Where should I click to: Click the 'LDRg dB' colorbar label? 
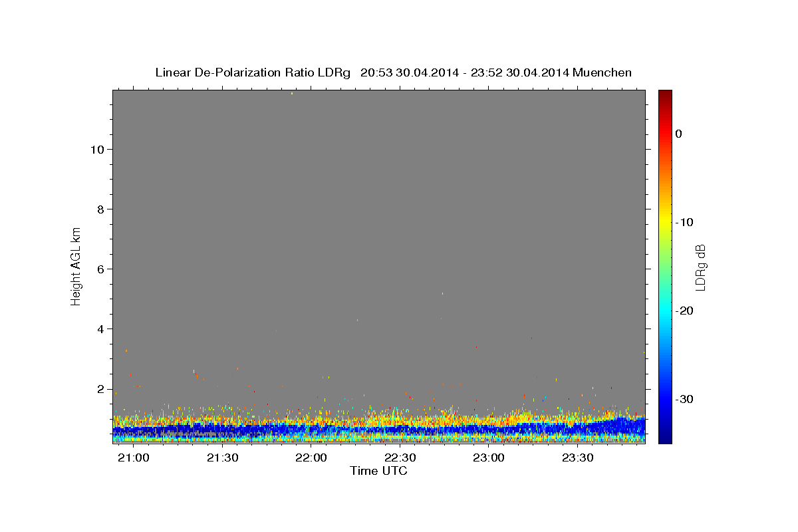700,267
